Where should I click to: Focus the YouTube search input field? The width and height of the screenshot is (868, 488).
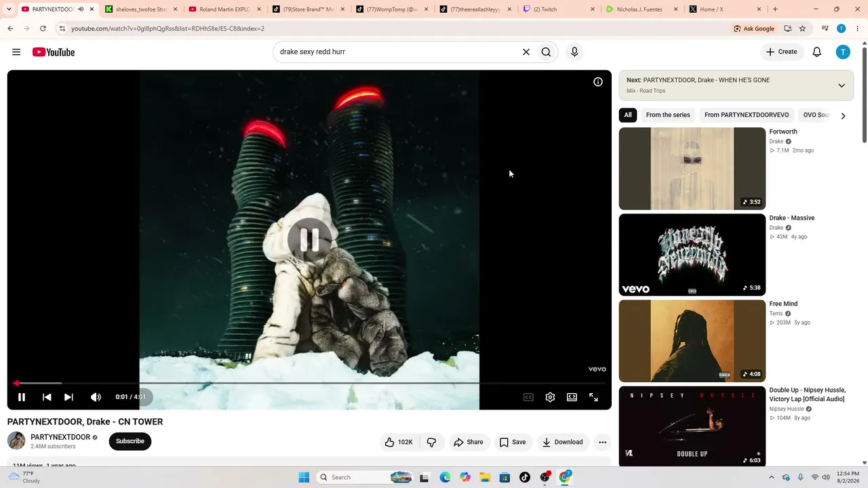[x=397, y=52]
